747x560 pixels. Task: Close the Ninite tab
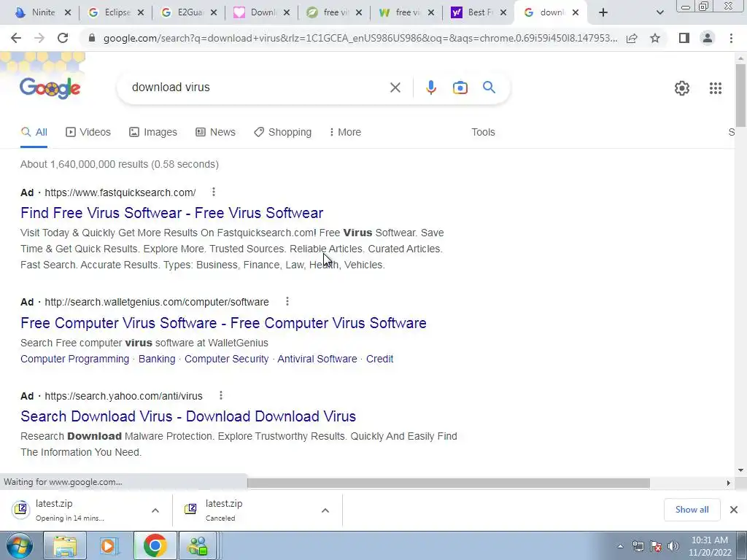68,13
